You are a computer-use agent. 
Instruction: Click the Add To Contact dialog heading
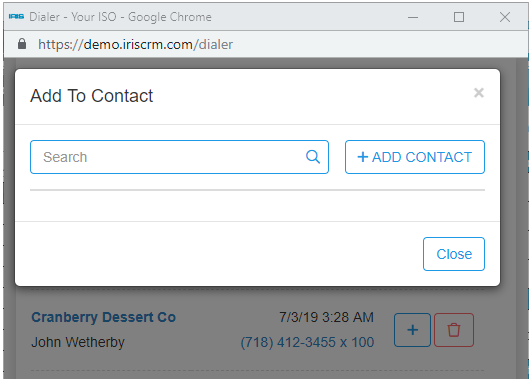pos(92,96)
